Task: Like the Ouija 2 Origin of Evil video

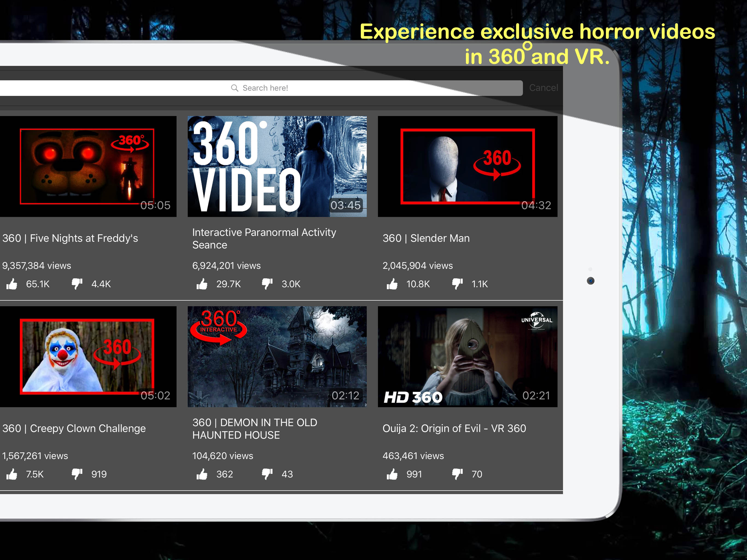Action: point(392,474)
